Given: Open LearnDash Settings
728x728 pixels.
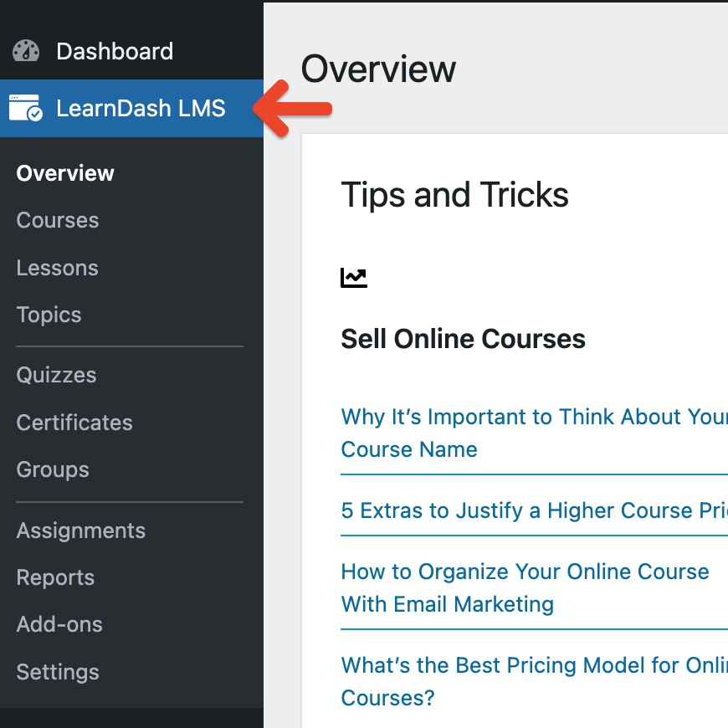Looking at the screenshot, I should point(58,672).
